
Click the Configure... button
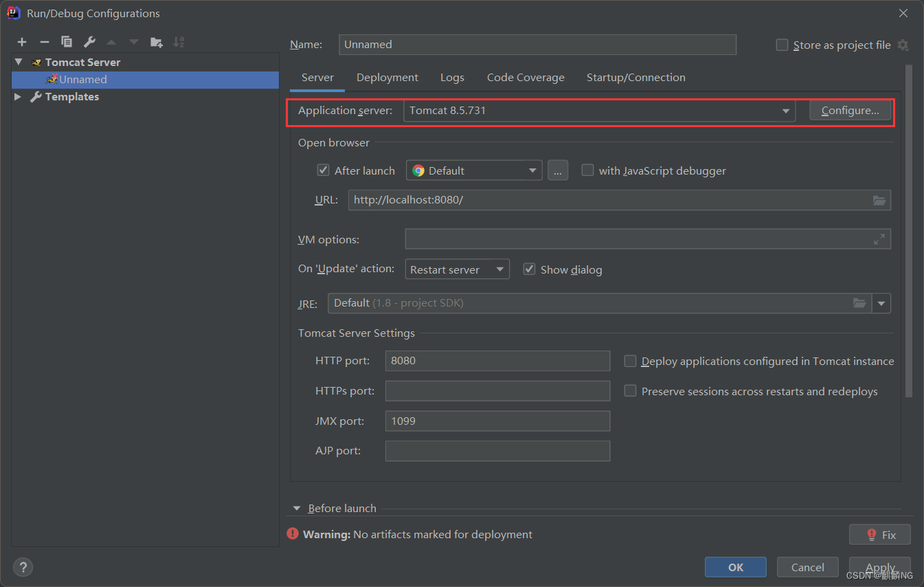coord(850,111)
